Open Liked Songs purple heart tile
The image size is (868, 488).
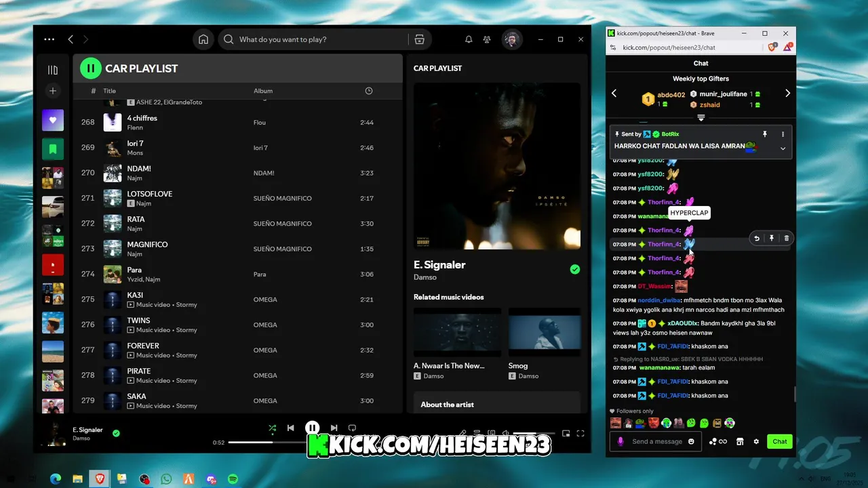coord(53,120)
